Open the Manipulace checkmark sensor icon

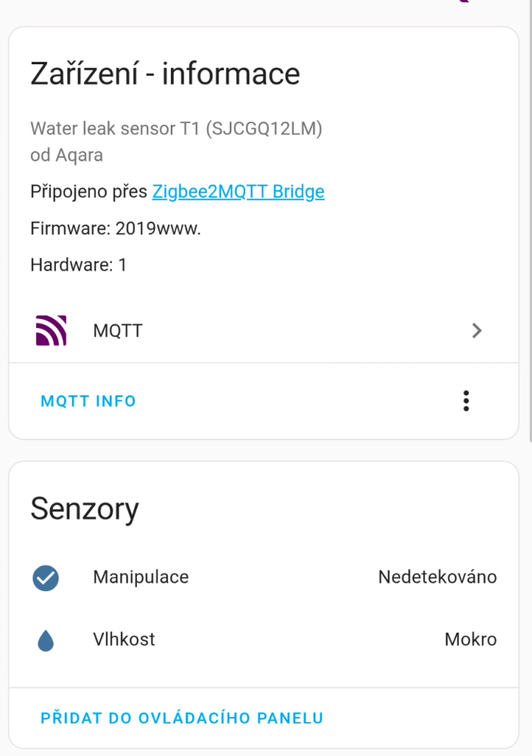point(45,578)
